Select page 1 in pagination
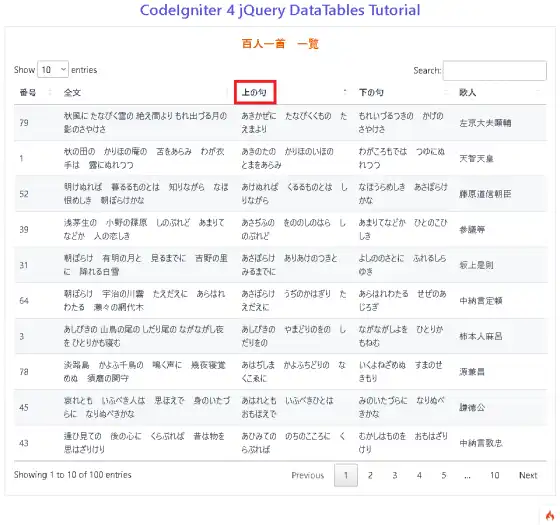The height and width of the screenshot is (525, 560). 346,475
